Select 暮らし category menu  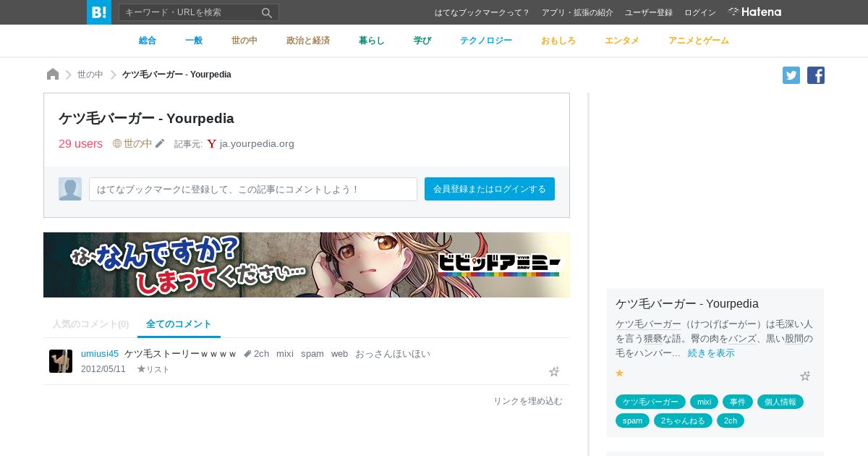click(372, 41)
